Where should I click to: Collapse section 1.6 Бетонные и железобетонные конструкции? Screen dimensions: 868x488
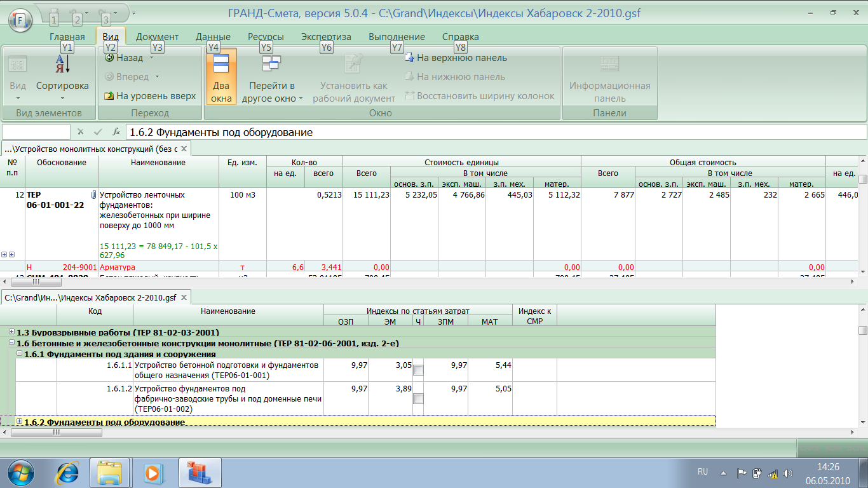[12, 343]
